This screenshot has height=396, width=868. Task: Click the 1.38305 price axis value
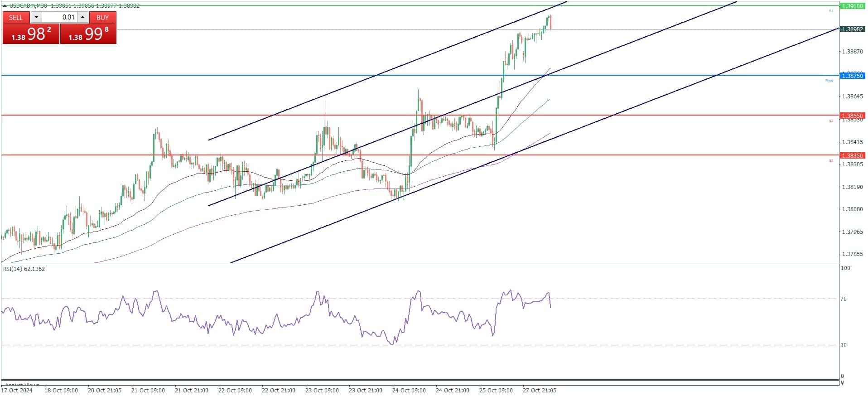coord(852,164)
